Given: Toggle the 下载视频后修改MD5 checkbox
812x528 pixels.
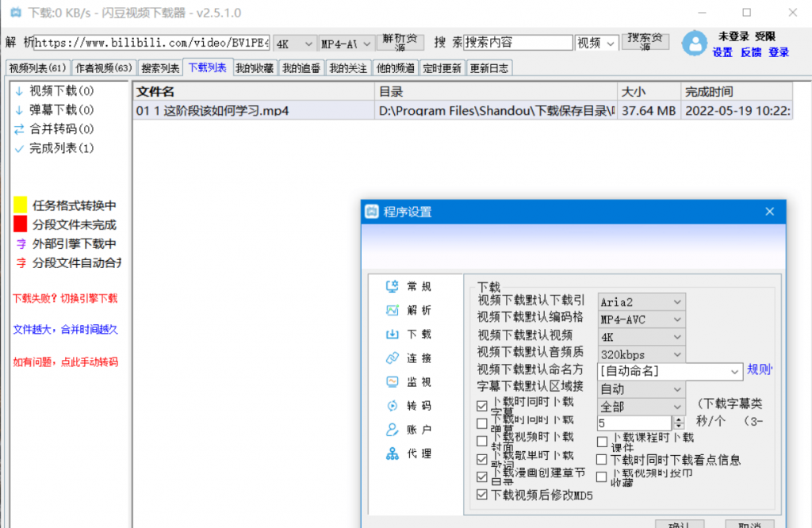Looking at the screenshot, I should 482,495.
